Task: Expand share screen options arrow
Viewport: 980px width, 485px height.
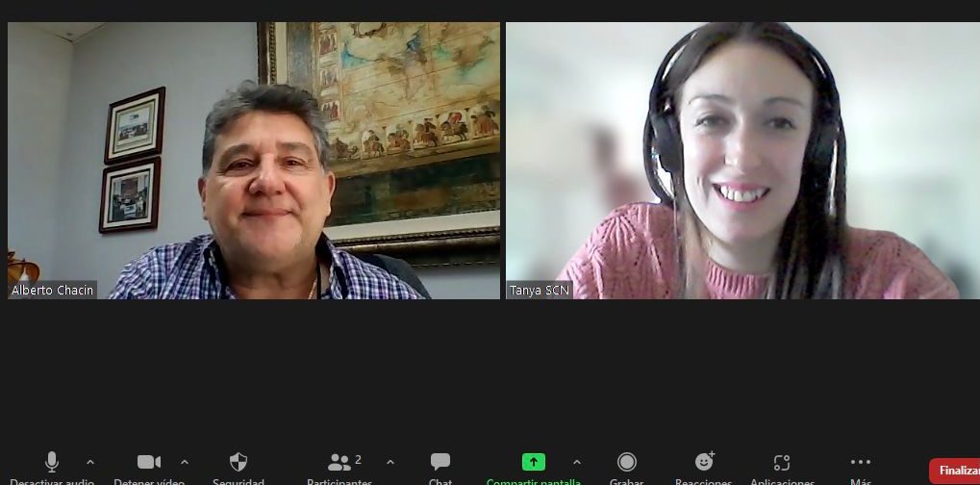Action: tap(577, 462)
